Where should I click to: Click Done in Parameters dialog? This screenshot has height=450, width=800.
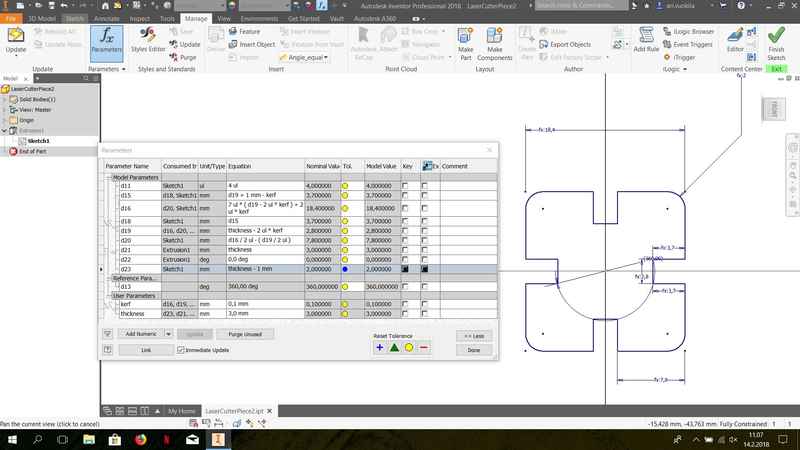[474, 350]
